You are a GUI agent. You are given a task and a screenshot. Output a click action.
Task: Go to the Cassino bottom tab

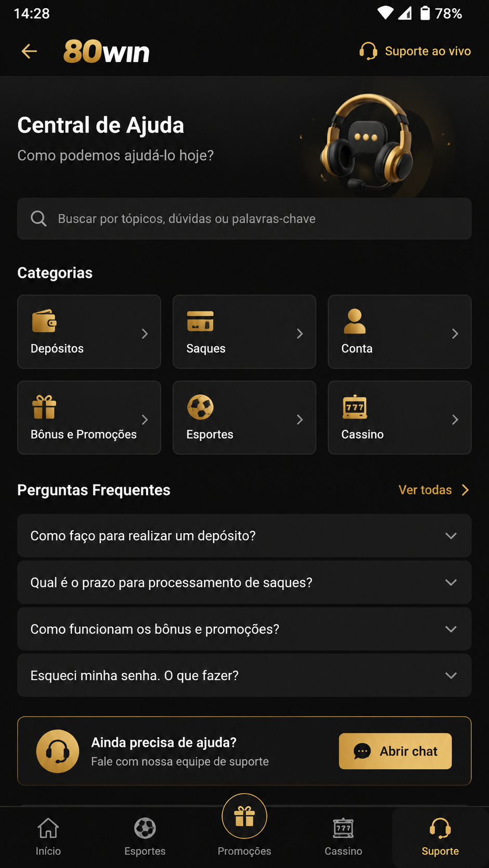coord(343,837)
